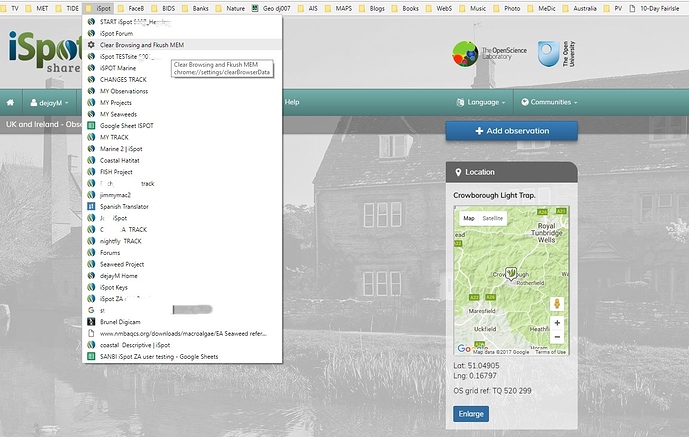
Task: Open CHANGES TRACK bookmark
Action: pyautogui.click(x=182, y=79)
